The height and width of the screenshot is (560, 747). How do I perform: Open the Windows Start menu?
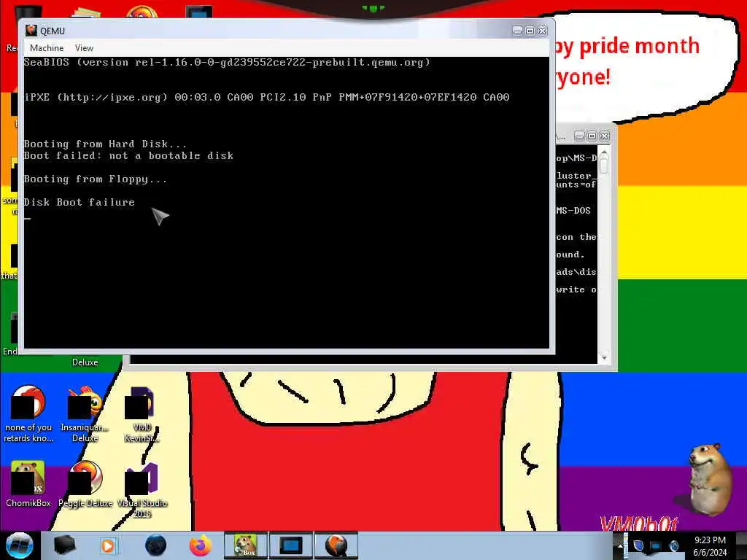(19, 545)
